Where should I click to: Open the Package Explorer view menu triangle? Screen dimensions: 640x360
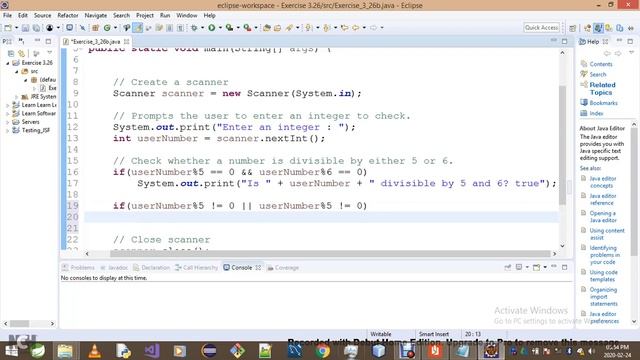coord(49,53)
